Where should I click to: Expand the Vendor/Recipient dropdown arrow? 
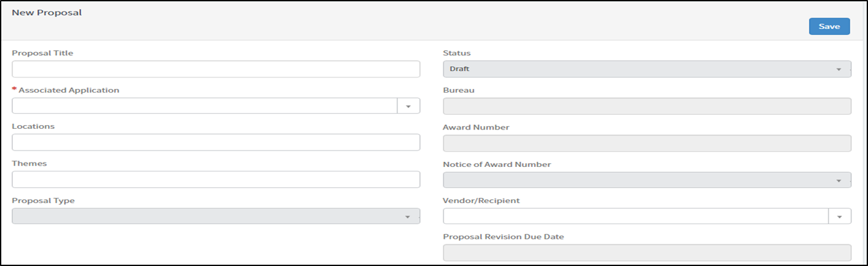click(839, 216)
